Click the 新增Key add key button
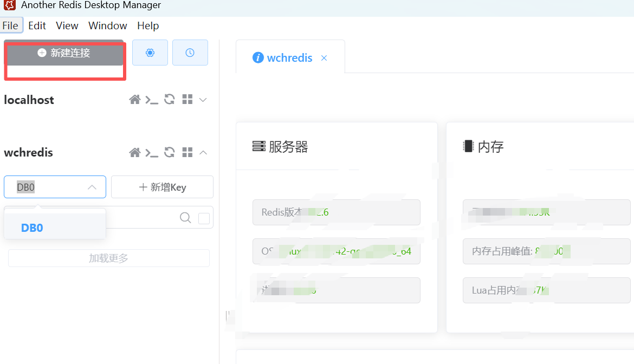This screenshot has width=634, height=364. 162,187
